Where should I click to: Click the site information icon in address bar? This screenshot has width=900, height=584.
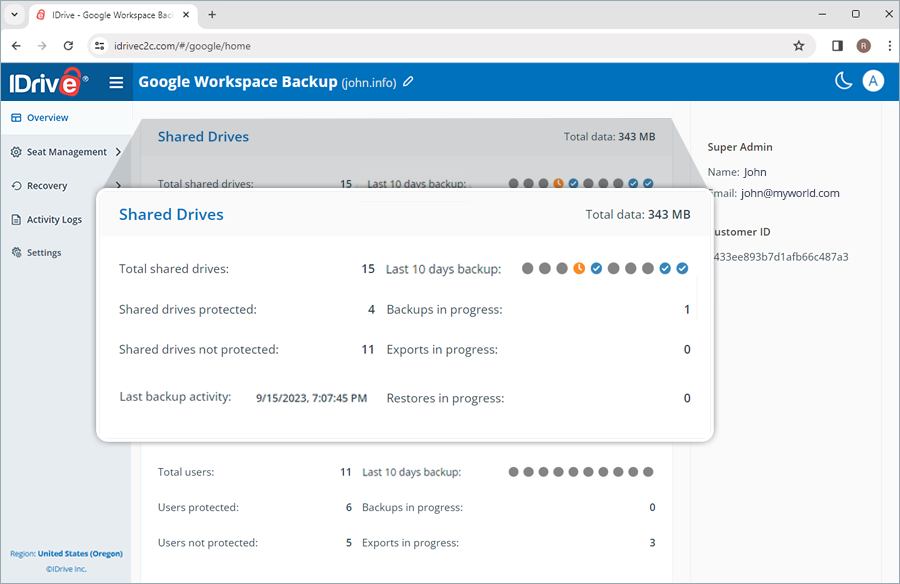(x=100, y=46)
